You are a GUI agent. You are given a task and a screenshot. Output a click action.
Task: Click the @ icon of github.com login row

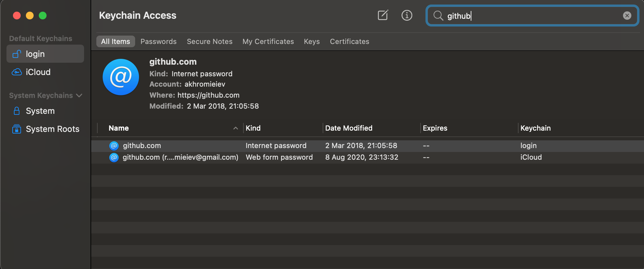coord(114,146)
